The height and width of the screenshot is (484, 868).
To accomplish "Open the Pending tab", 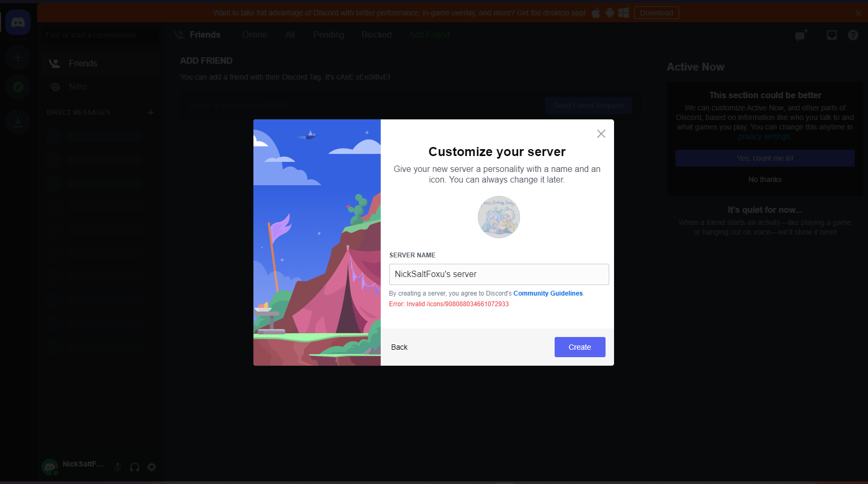I will [x=328, y=34].
